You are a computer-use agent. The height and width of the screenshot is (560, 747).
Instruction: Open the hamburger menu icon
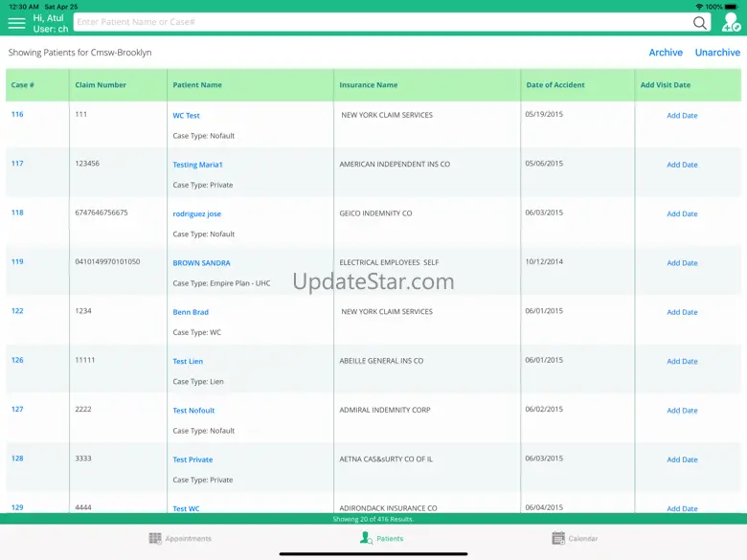16,23
